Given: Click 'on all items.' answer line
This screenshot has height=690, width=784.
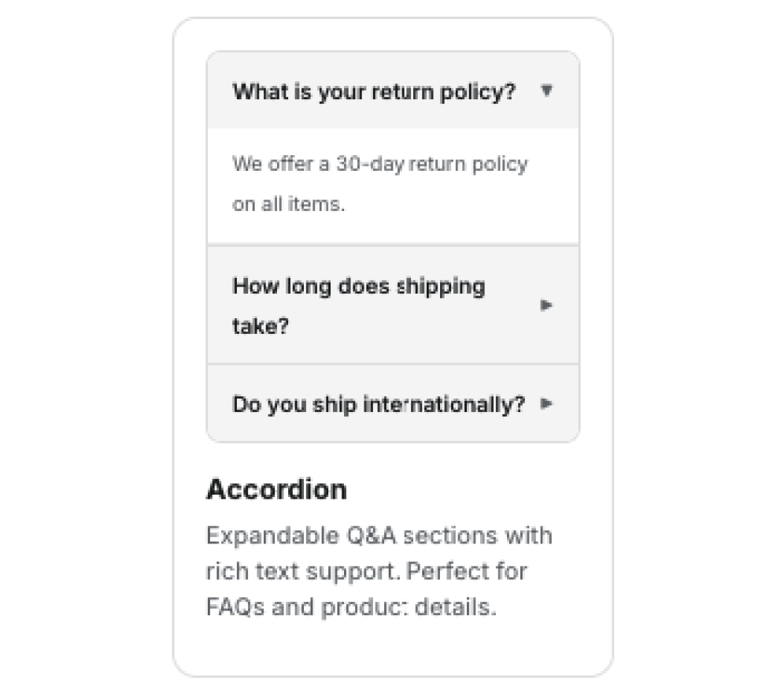Looking at the screenshot, I should click(288, 204).
